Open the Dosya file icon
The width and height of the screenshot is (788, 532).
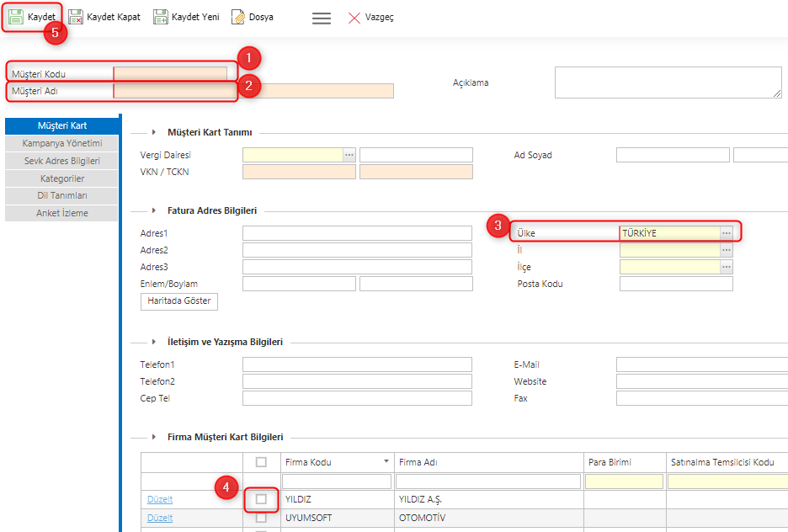tap(238, 17)
